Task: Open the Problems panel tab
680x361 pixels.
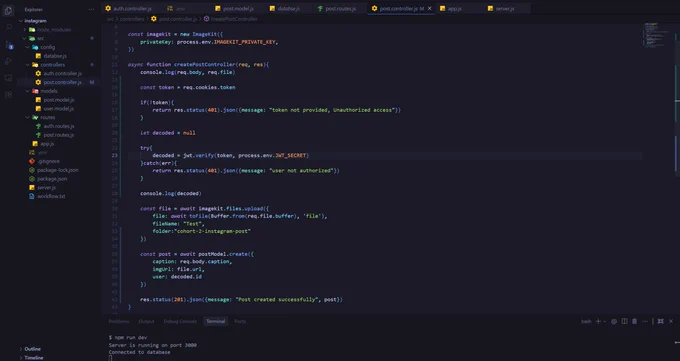Action: [119, 322]
